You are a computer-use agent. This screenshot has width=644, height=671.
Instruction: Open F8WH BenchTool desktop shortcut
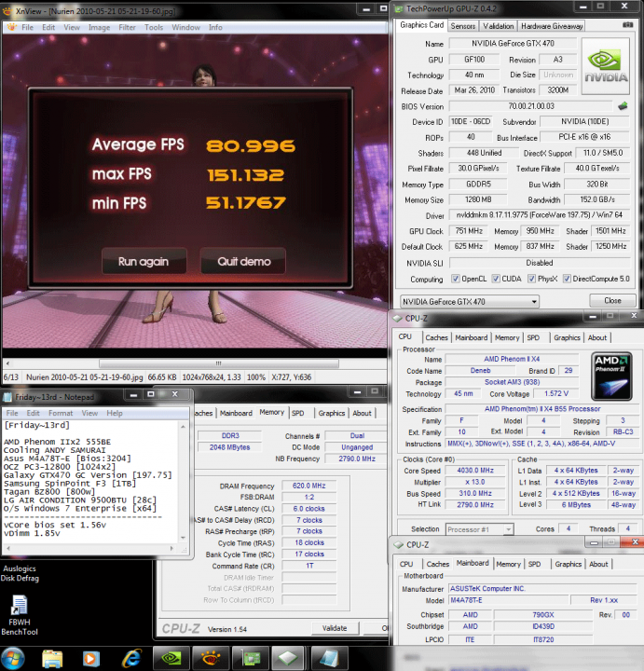click(19, 615)
